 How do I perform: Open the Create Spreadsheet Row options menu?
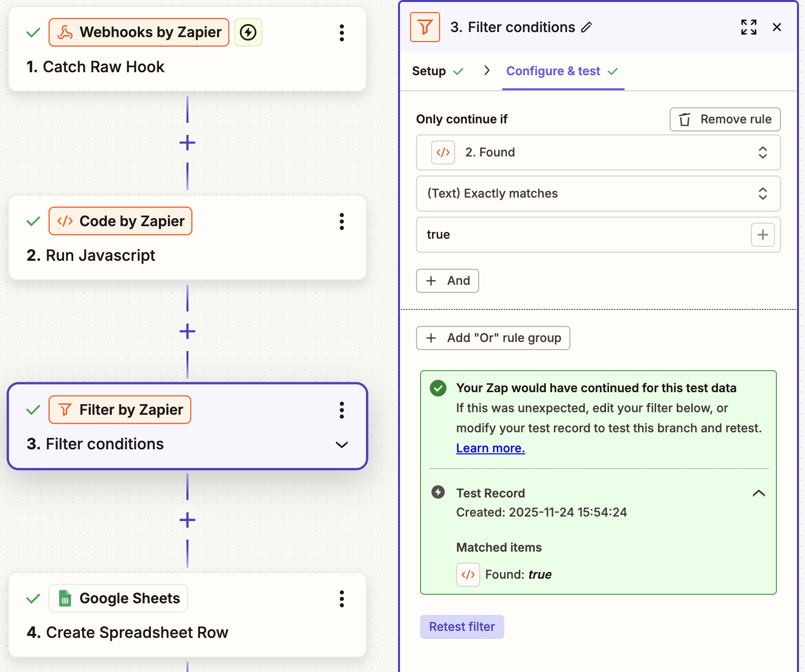coord(342,598)
